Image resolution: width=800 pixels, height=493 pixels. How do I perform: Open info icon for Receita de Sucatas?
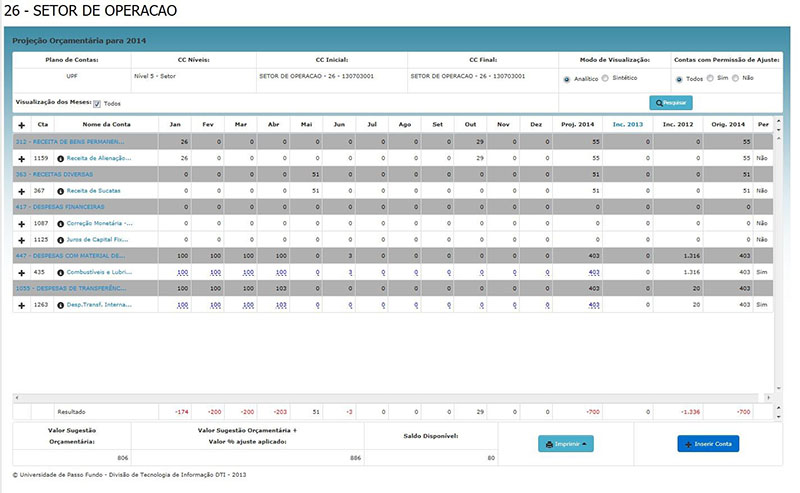click(60, 191)
